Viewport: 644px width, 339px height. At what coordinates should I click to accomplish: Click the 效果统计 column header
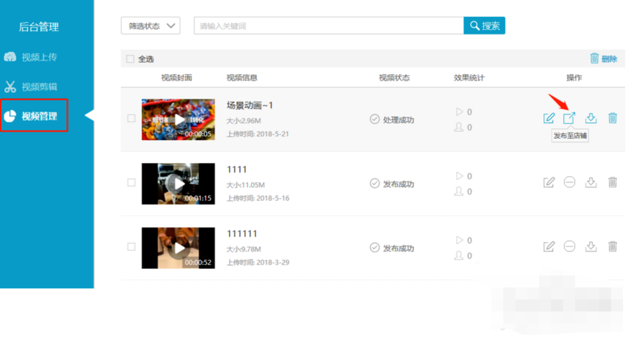pos(469,78)
